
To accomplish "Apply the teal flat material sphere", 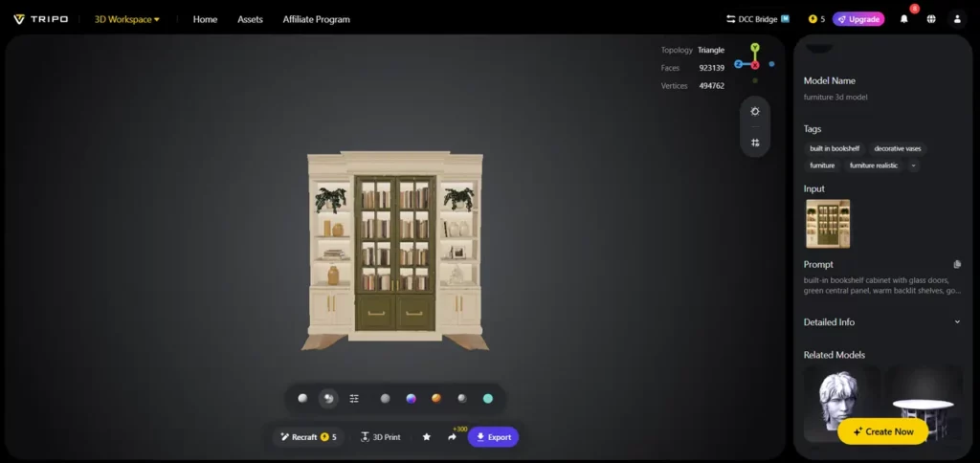I will 487,399.
